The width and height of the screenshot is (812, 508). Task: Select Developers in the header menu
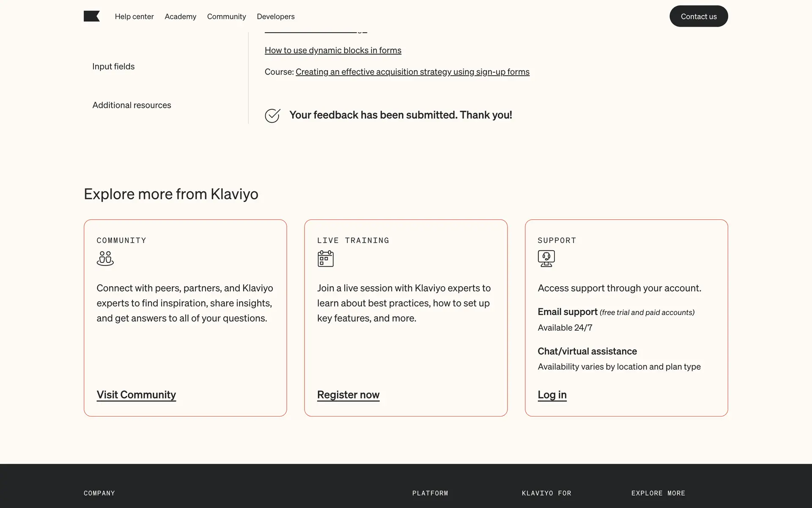click(x=275, y=17)
